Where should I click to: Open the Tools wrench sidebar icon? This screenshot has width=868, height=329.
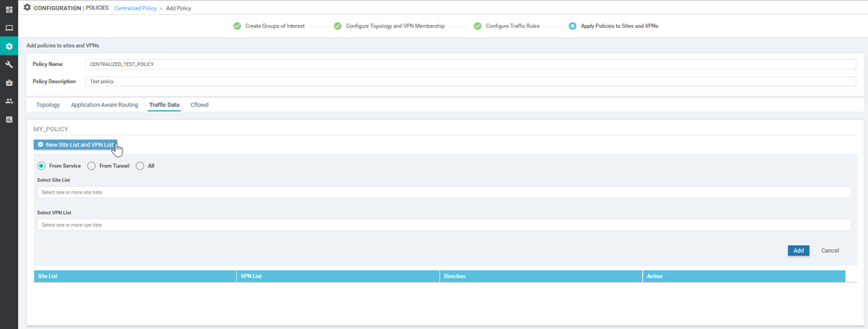9,65
